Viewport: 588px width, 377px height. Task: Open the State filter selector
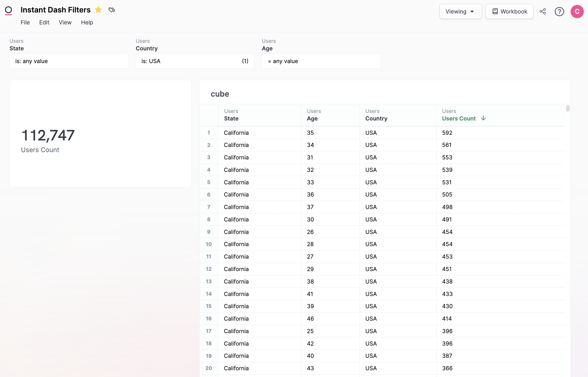click(69, 61)
